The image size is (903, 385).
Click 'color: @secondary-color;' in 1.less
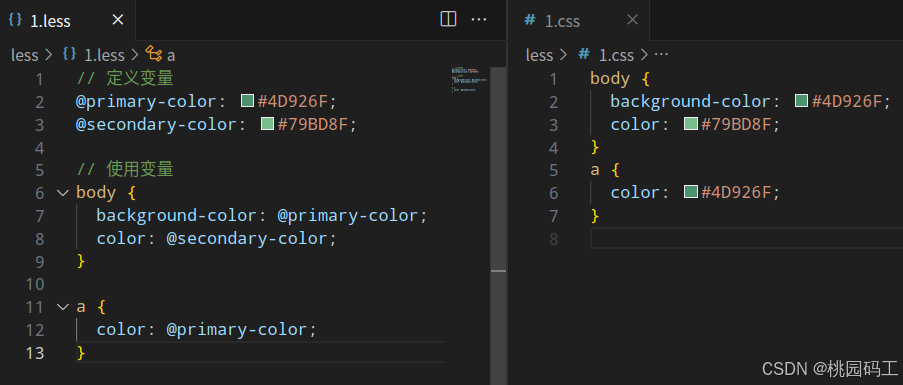(217, 239)
